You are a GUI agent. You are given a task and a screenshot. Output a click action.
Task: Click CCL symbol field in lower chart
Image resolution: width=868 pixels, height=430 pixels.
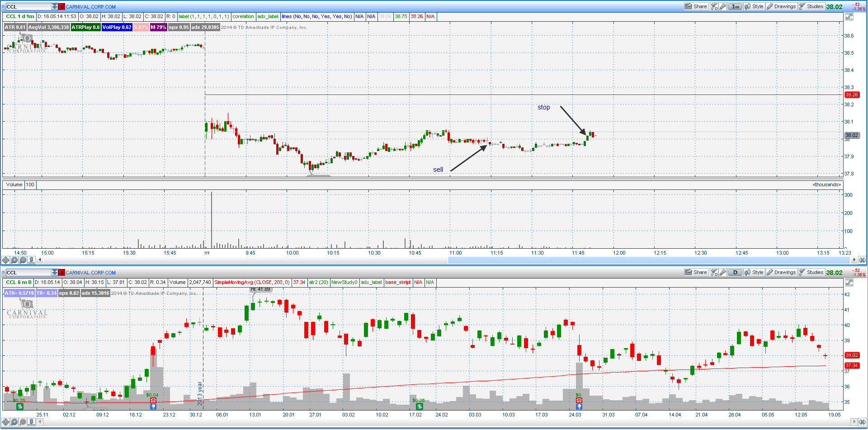[28, 273]
